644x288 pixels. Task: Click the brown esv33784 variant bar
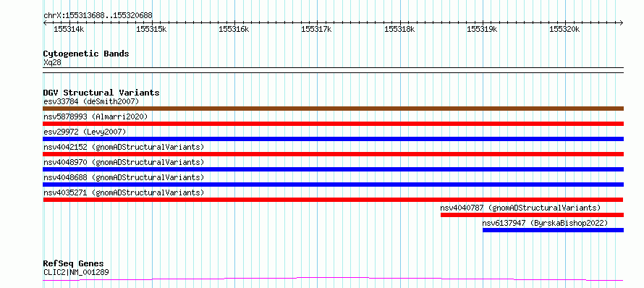point(333,109)
